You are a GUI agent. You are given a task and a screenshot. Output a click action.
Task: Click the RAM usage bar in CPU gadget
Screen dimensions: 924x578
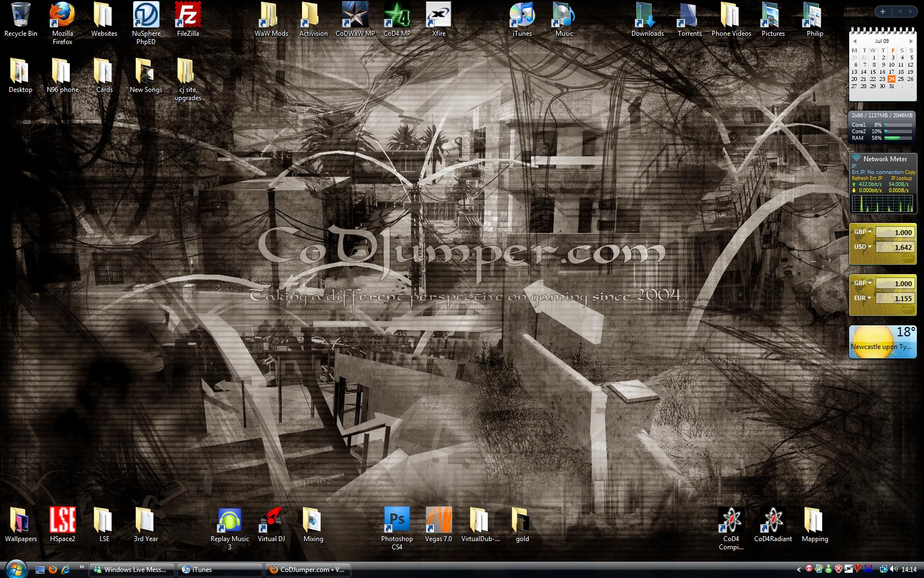pyautogui.click(x=899, y=138)
